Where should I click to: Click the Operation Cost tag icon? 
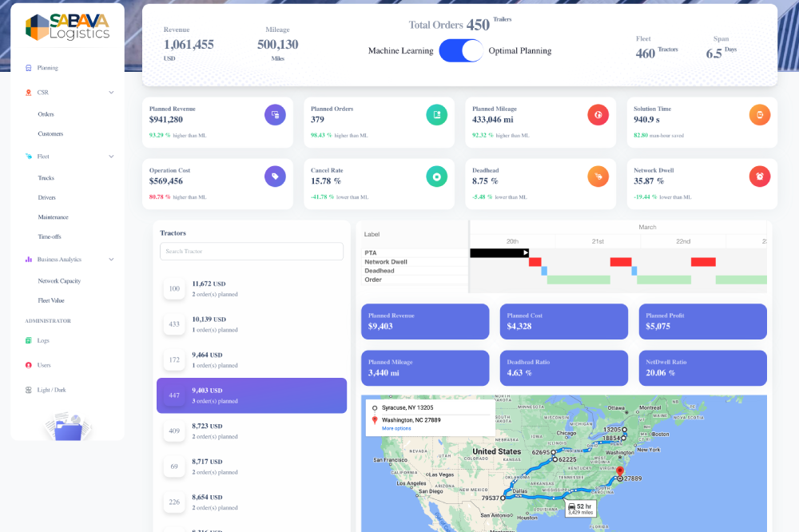pos(275,177)
